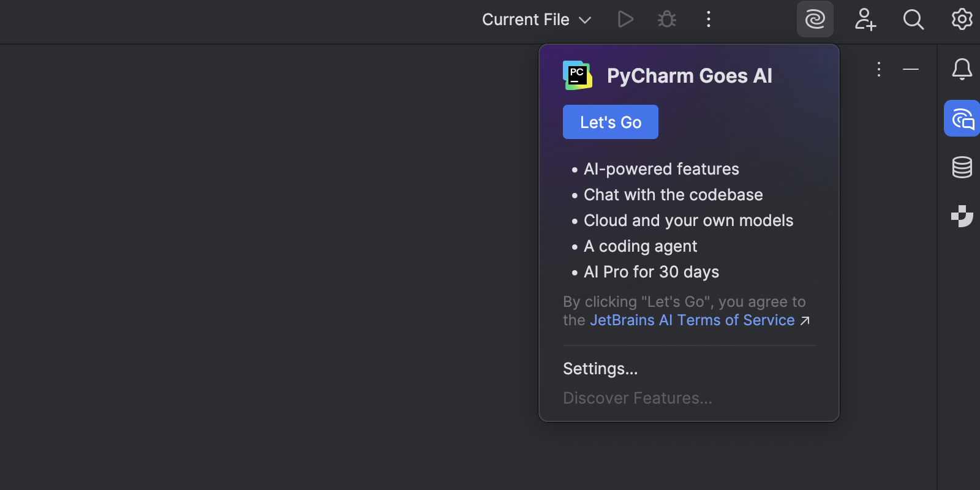Click the PyCharm logo in AI popup
The image size is (980, 490).
click(x=577, y=75)
